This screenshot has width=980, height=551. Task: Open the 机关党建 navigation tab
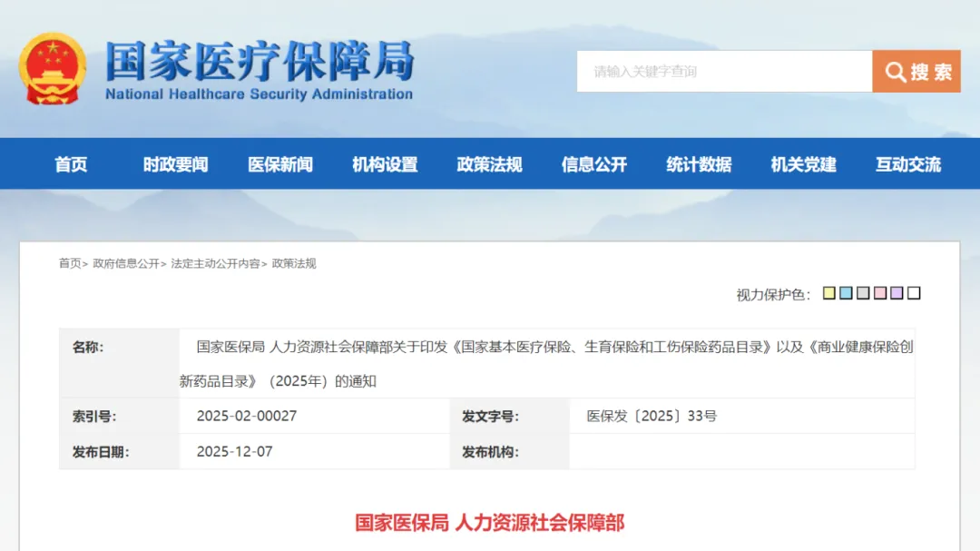point(803,164)
